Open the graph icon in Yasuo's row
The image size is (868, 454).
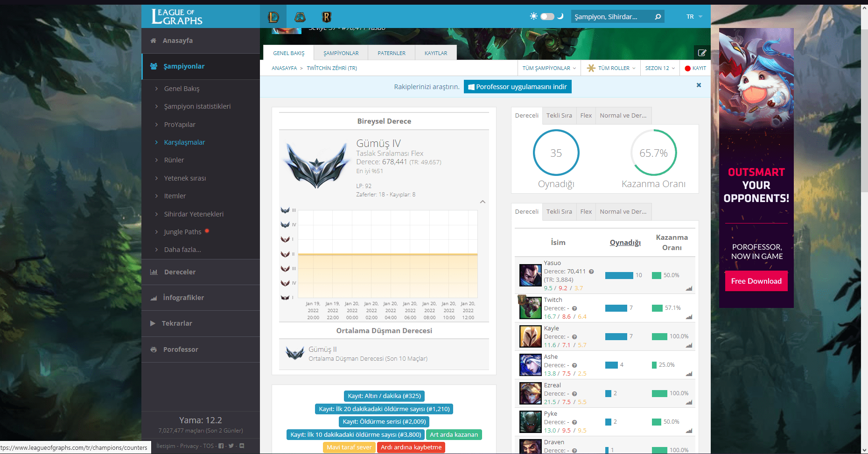pyautogui.click(x=689, y=288)
